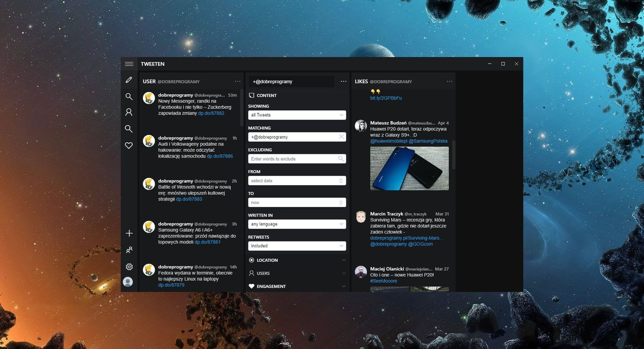Image resolution: width=644 pixels, height=349 pixels.
Task: Click the 'USER' column heading
Action: pyautogui.click(x=149, y=81)
